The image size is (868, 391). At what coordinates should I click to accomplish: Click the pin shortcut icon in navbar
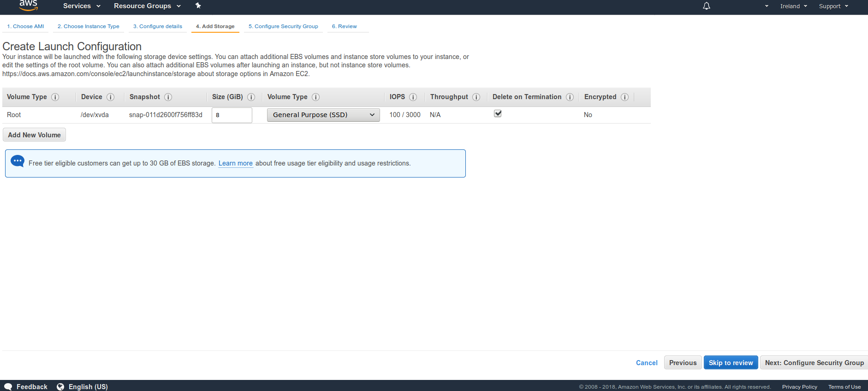pos(198,6)
